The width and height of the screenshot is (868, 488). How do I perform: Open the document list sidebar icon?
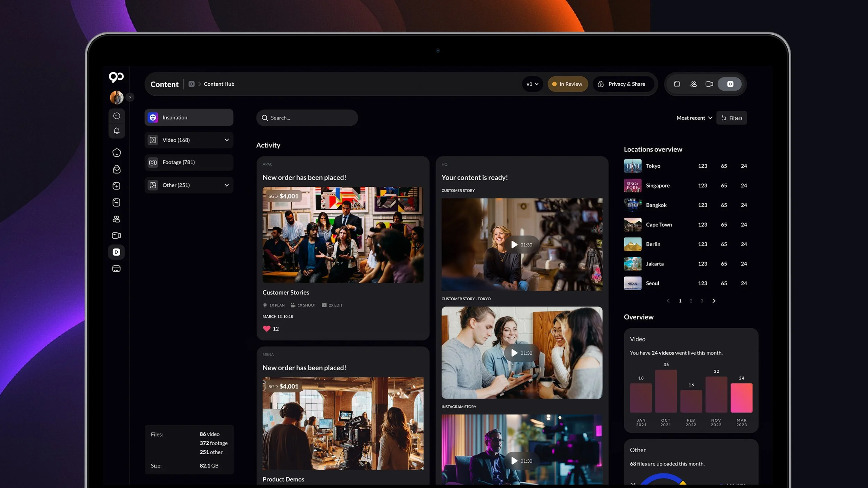[117, 202]
